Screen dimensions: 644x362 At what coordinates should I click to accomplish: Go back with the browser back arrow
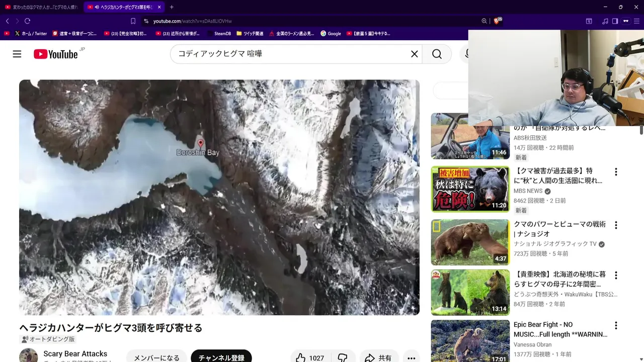(x=7, y=21)
